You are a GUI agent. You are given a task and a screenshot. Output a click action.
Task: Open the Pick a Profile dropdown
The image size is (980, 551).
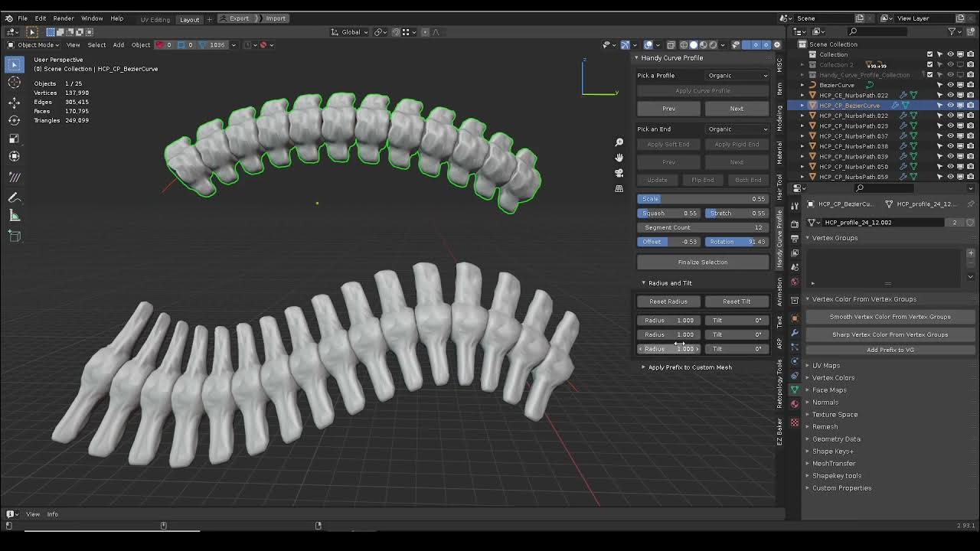point(737,75)
